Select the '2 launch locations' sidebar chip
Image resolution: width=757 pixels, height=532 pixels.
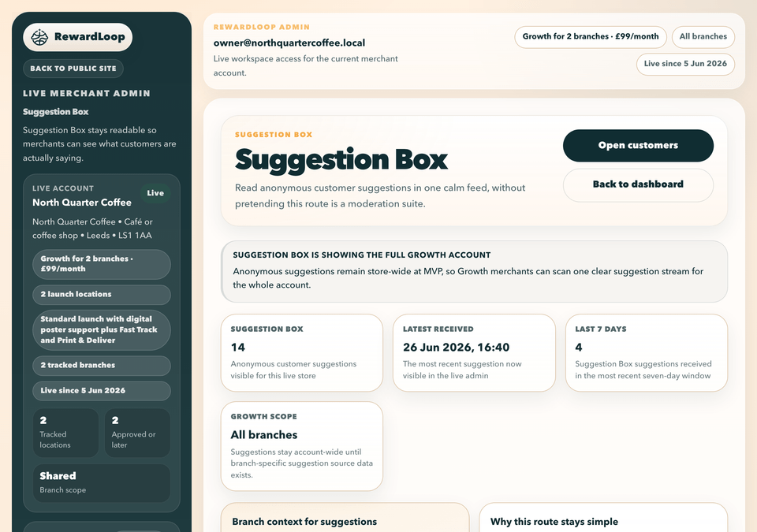[102, 294]
